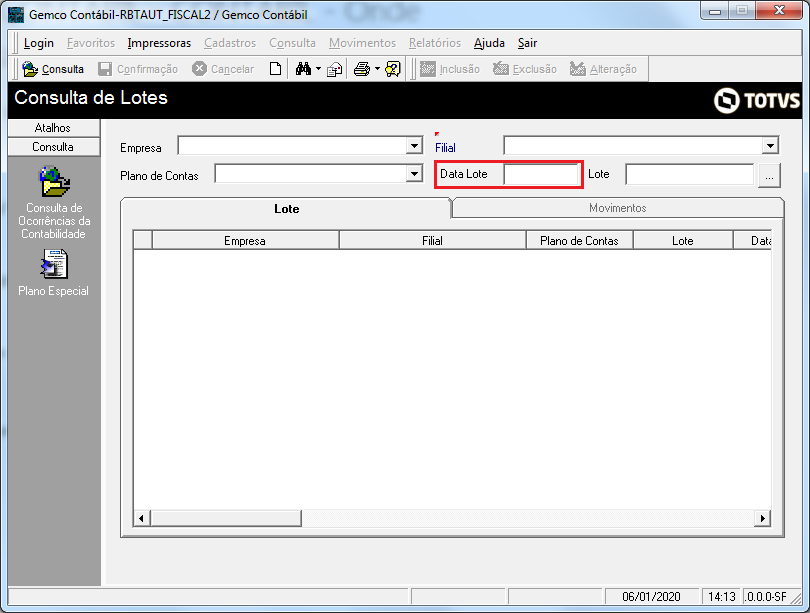Click the printer icon
Image resolution: width=810 pixels, height=613 pixels.
coord(362,69)
